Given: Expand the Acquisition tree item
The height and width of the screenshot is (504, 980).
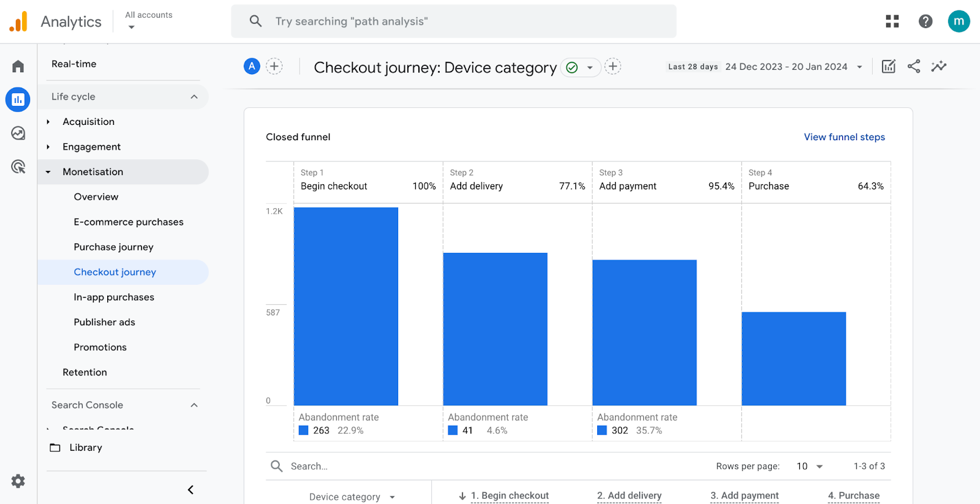Looking at the screenshot, I should point(48,122).
